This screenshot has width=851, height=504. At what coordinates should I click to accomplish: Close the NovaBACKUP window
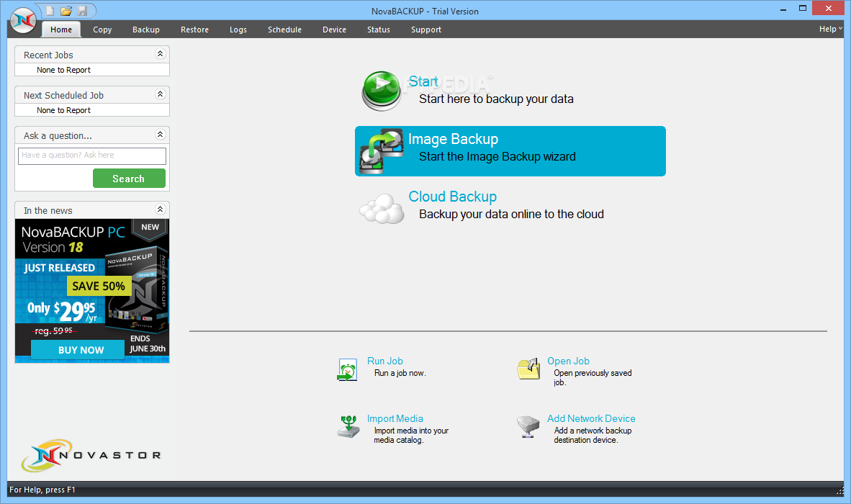point(828,8)
